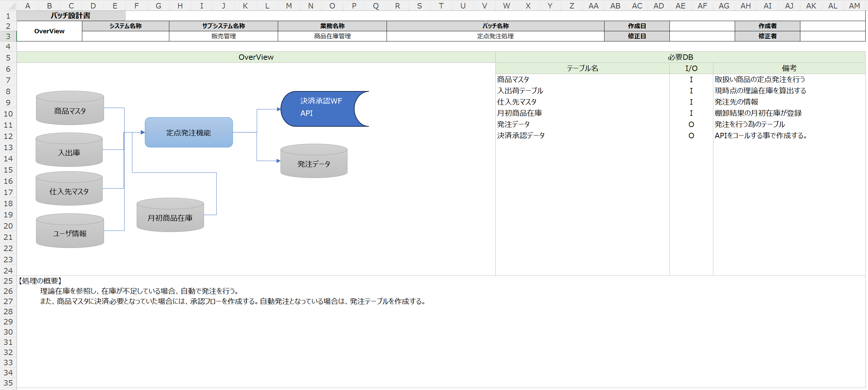
Task: Click the 定点発注機能 process box
Action: click(189, 132)
